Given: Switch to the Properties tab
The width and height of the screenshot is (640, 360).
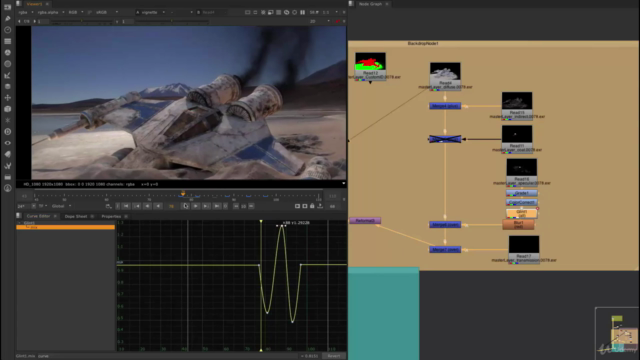Looking at the screenshot, I should tap(111, 216).
